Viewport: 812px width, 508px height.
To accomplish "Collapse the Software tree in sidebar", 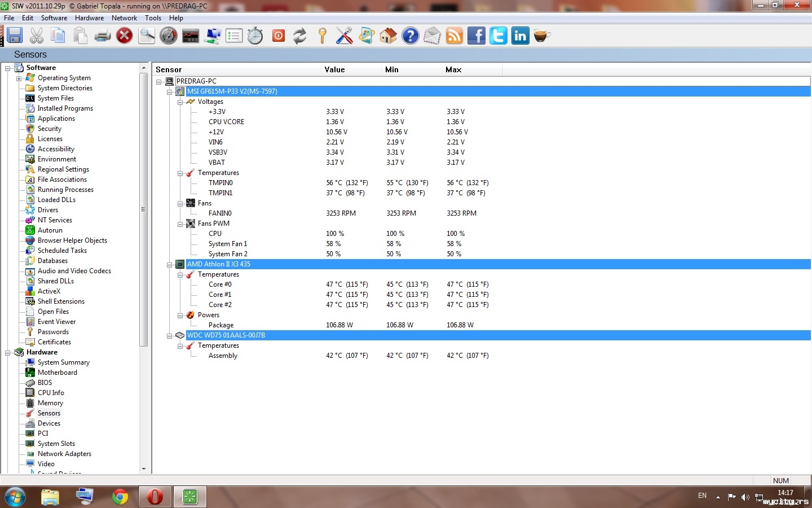I will tap(8, 68).
